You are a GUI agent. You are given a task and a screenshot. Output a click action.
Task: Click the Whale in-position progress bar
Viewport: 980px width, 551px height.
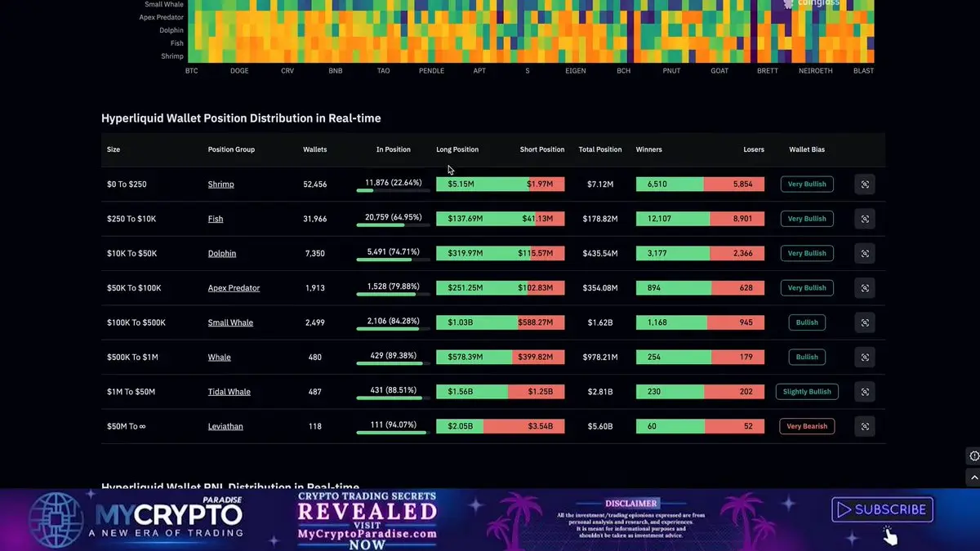394,363
